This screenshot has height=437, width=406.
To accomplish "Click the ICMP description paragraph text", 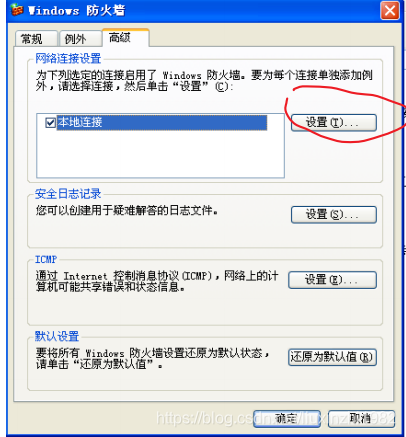I will pos(157,281).
